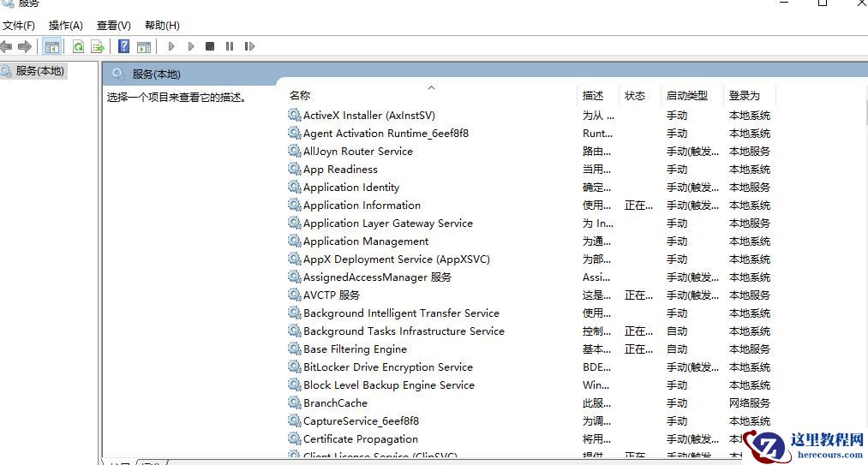This screenshot has height=465, width=868.
Task: Sort by the 登录为 column header
Action: 745,96
